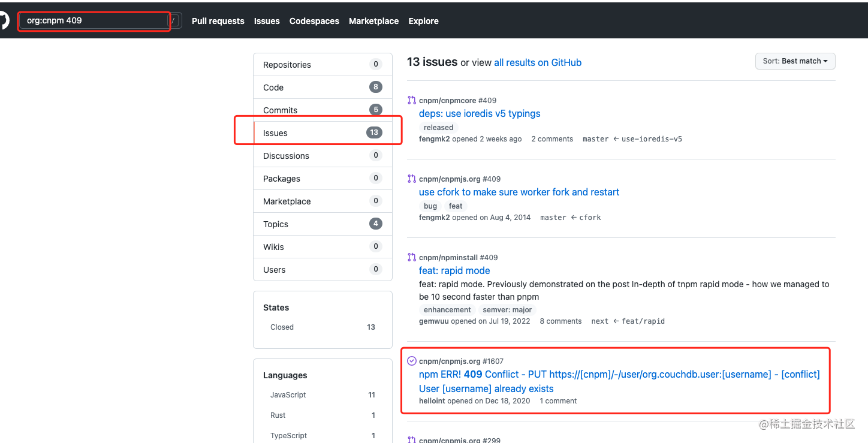Viewport: 868px width, 443px height.
Task: Click '2 comments' on ioredis result
Action: (552, 139)
